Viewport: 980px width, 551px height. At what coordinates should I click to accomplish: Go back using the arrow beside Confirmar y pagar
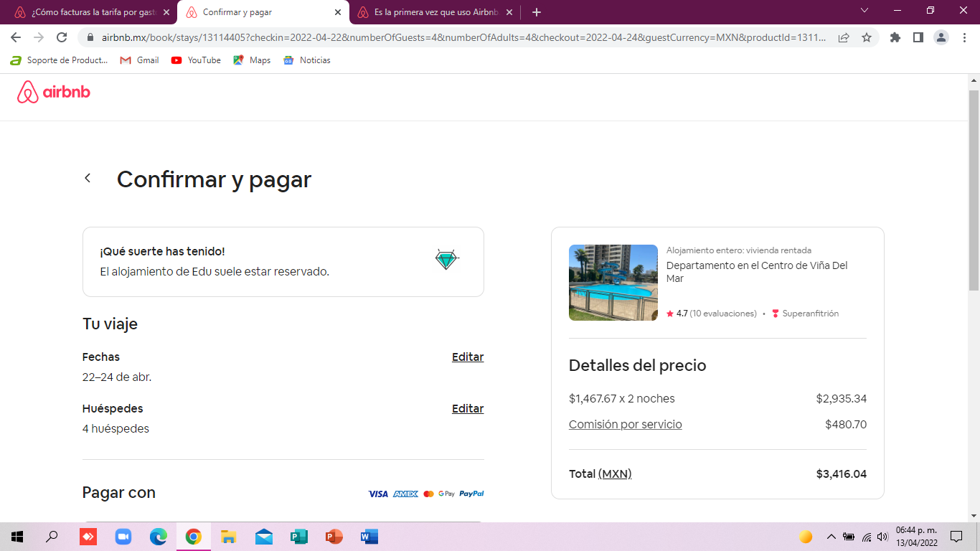pos(88,178)
